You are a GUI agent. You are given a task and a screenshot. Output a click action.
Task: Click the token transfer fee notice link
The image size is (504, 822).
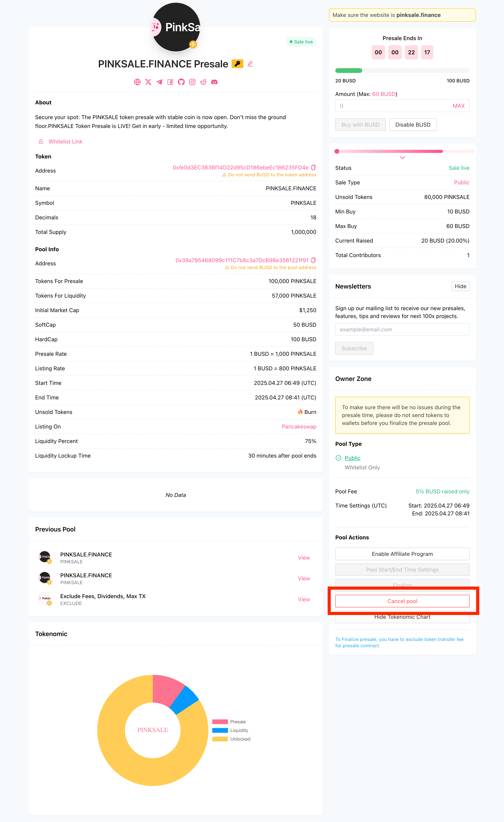[399, 643]
